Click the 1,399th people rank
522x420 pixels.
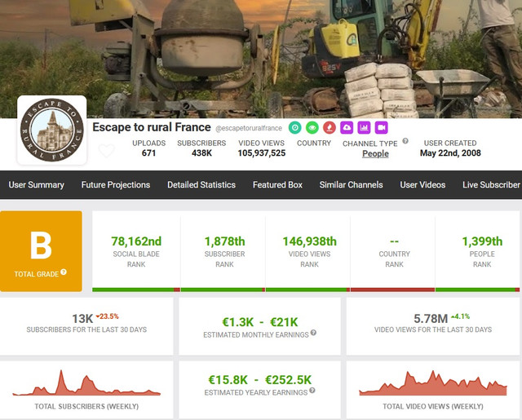(x=482, y=241)
